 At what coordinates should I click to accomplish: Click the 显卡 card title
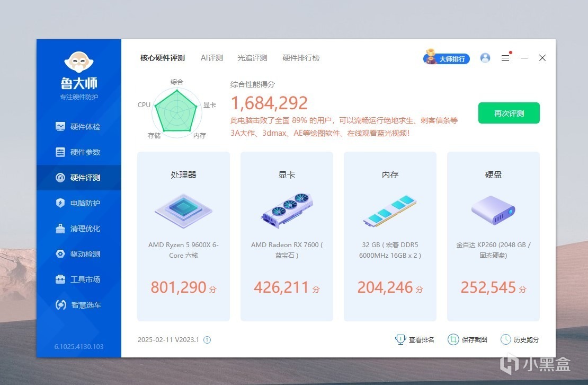point(287,175)
